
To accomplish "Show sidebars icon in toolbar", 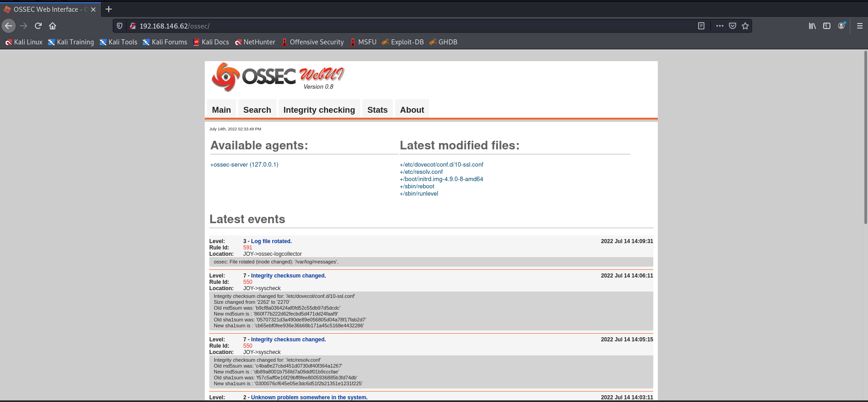I will [827, 26].
